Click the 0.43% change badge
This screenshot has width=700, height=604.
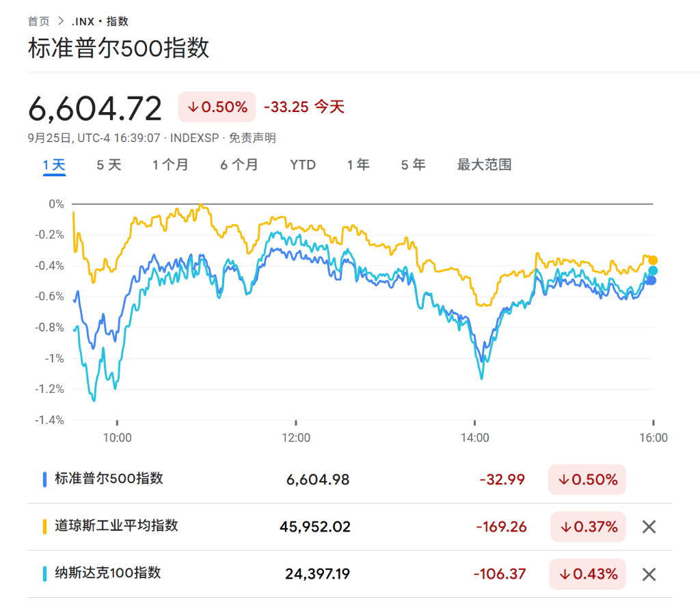[x=587, y=574]
